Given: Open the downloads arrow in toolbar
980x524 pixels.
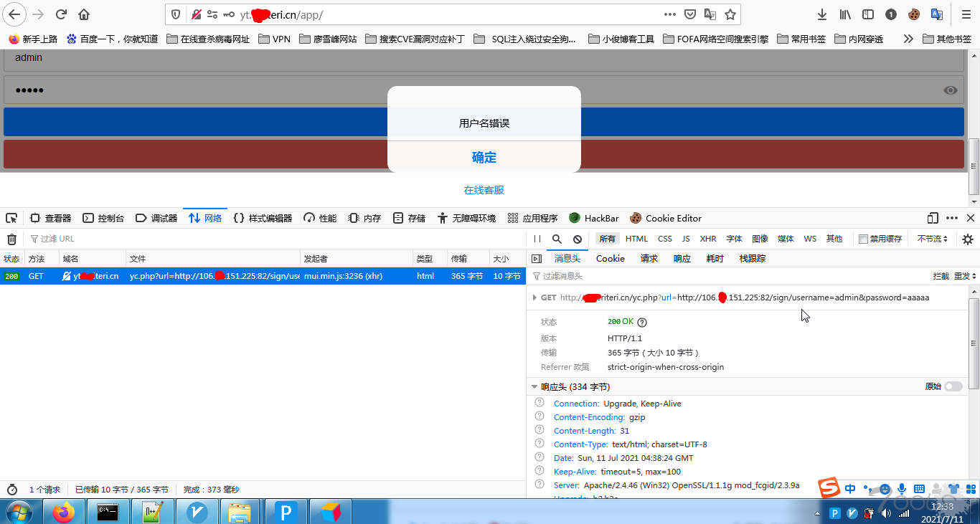Looking at the screenshot, I should (822, 14).
